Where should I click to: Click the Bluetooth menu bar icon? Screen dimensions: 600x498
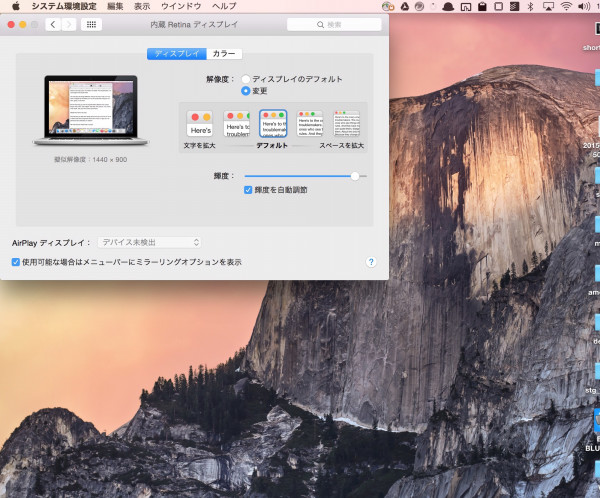(530, 6)
